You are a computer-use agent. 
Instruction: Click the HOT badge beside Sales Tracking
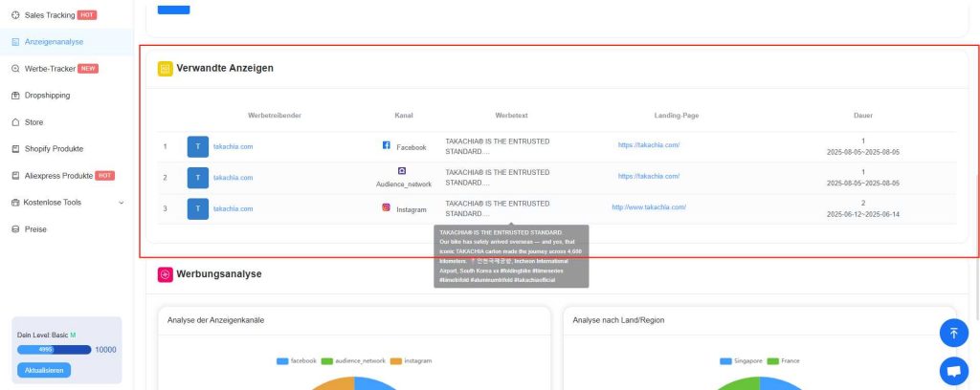pos(87,15)
